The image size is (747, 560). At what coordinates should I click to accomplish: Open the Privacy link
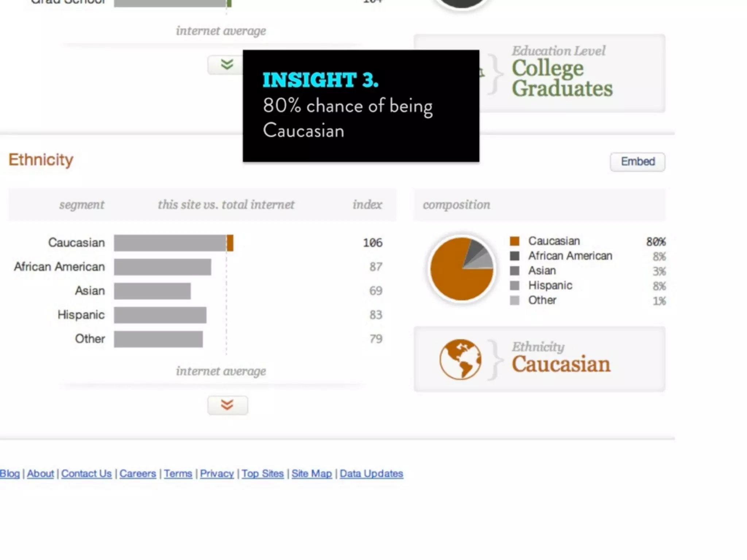tap(217, 474)
